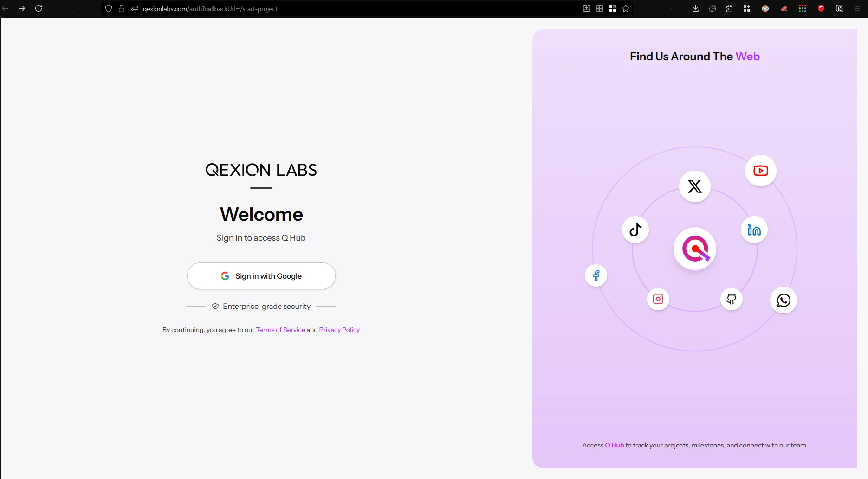868x479 pixels.
Task: Select the YouTube channel icon
Action: pos(760,171)
